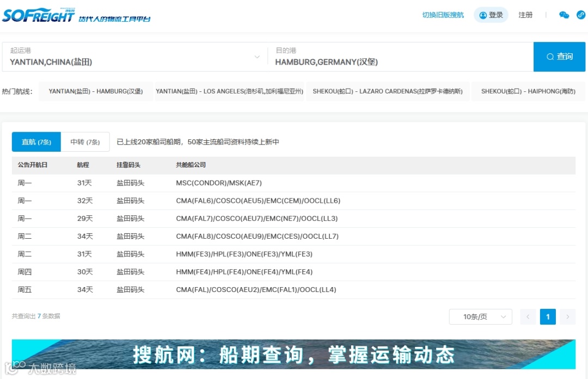Screen dimensions: 588x379
Task: Click the magnifier icon inside the 查询 button
Action: 552,56
